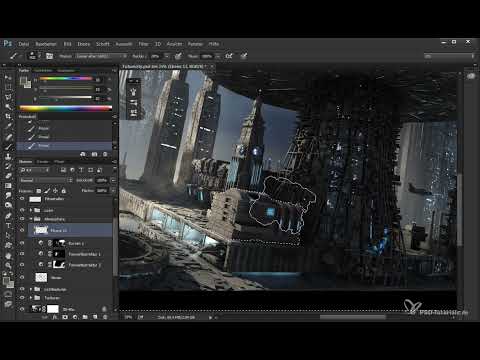Toggle lock transparent pixels
This screenshot has height=360, width=480.
pyautogui.click(x=39, y=191)
